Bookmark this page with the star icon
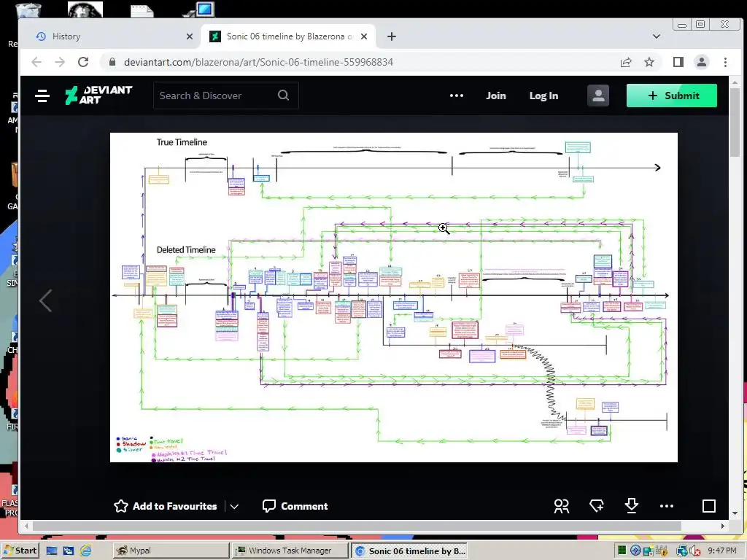 [649, 62]
